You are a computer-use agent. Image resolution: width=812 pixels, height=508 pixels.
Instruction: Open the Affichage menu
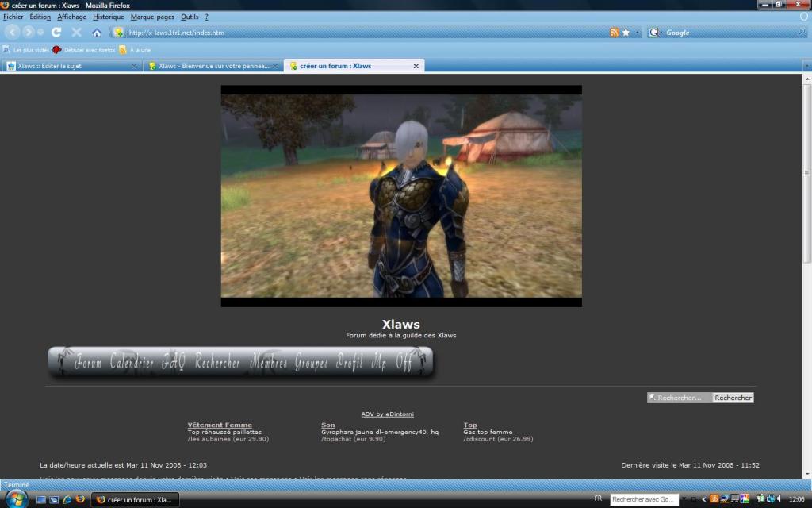click(x=71, y=17)
